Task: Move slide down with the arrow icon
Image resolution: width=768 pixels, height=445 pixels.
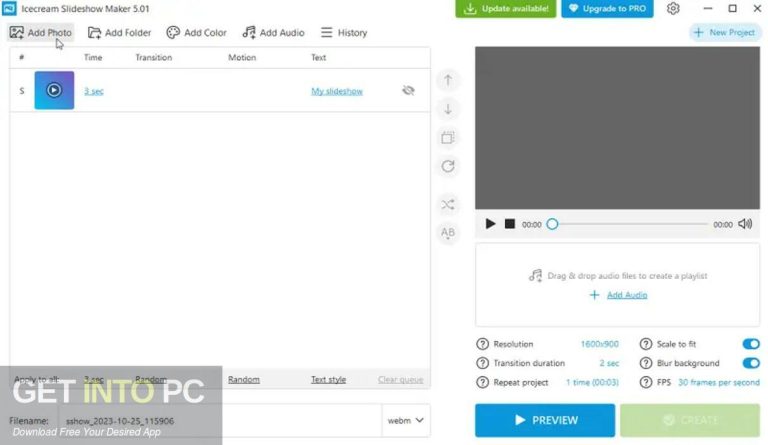Action: (x=448, y=109)
